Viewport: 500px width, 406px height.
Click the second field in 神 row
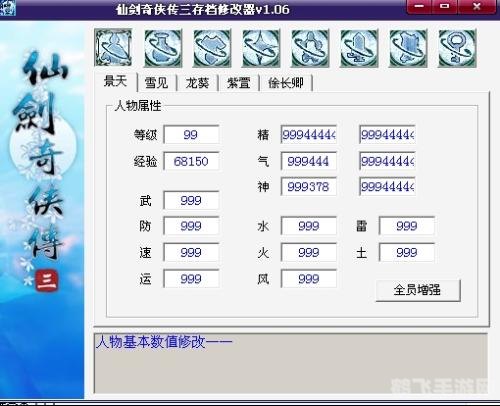(x=387, y=187)
